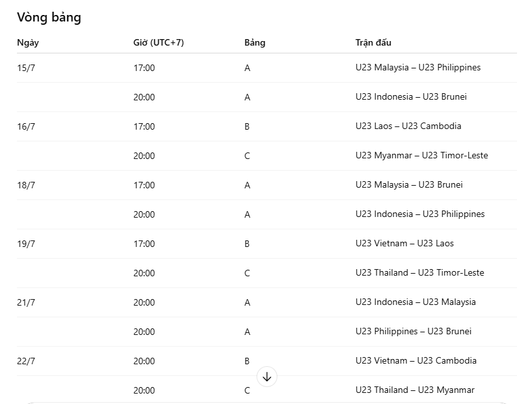
Task: Click the U23 Thailand – U23 Timor-Leste match
Action: [420, 272]
